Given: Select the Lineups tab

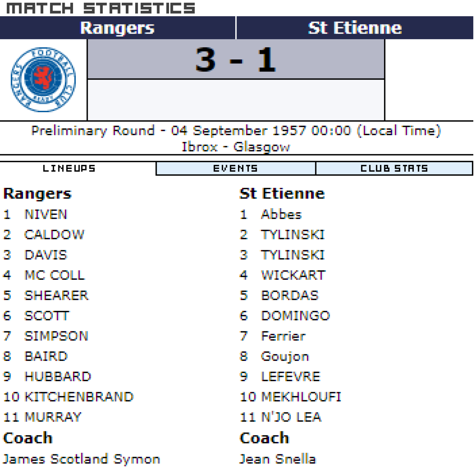Looking at the screenshot, I should point(69,168).
